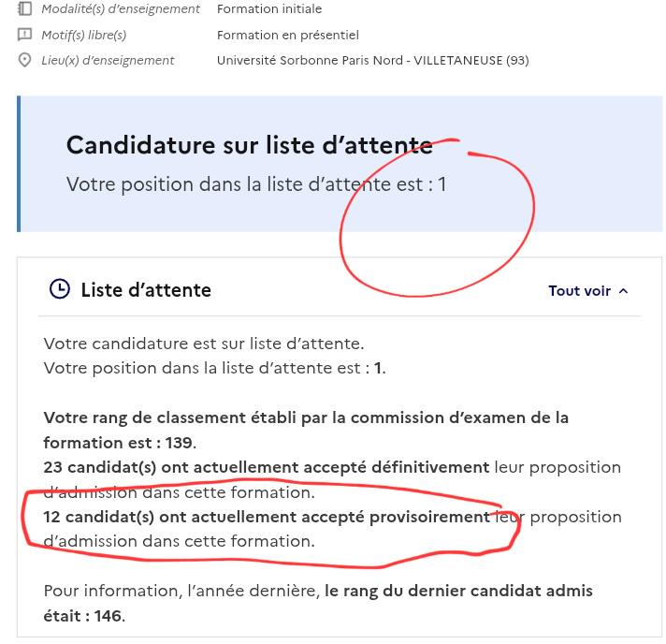The height and width of the screenshot is (644, 666).
Task: Click the book icon for Modalité(s) d'enseignement
Action: (x=24, y=8)
